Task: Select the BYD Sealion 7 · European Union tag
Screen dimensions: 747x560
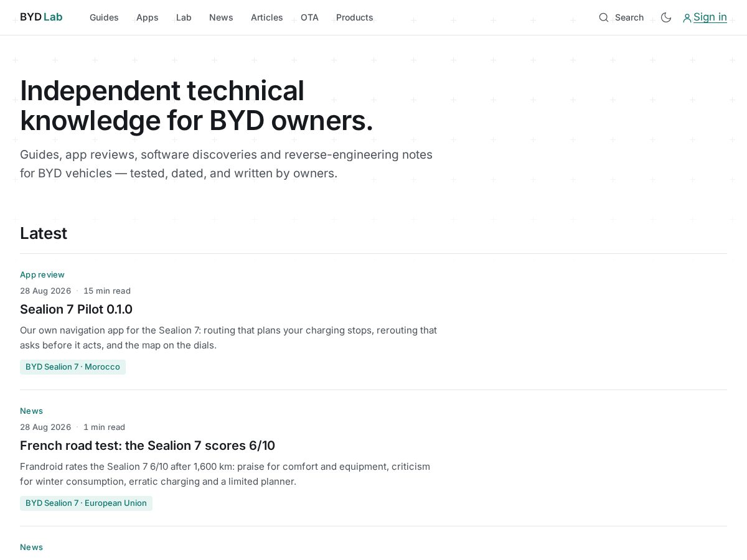Action: 86,503
